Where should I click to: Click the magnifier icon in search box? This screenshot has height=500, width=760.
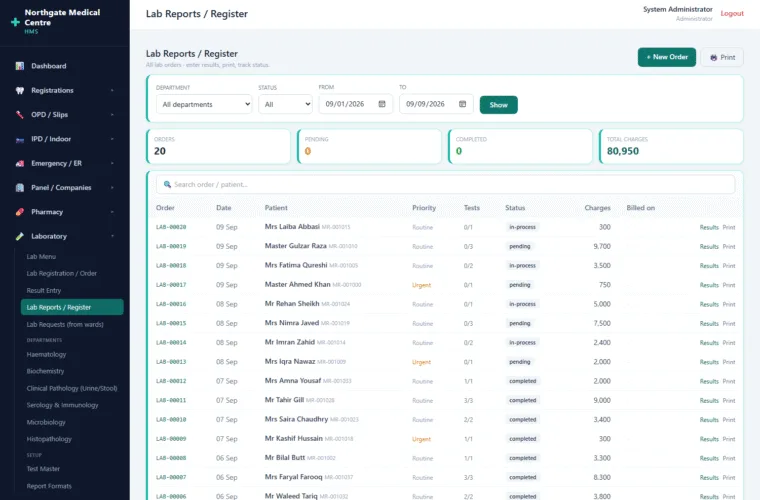coord(167,184)
